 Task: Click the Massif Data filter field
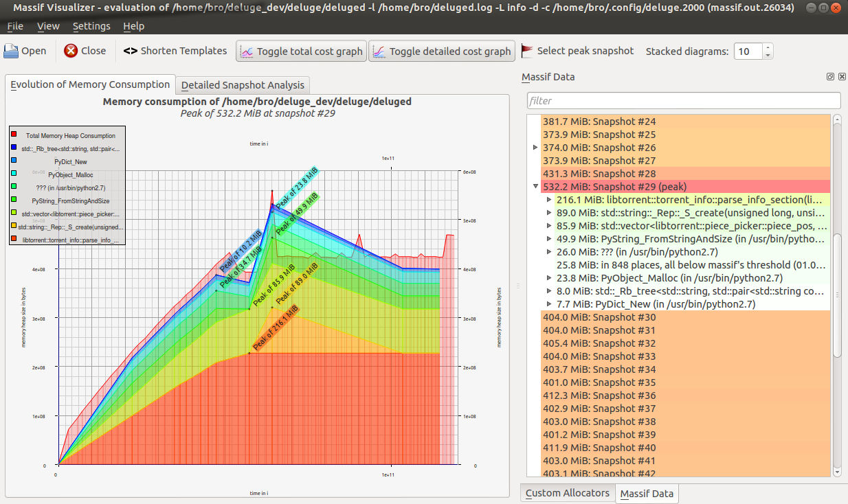pyautogui.click(x=683, y=101)
